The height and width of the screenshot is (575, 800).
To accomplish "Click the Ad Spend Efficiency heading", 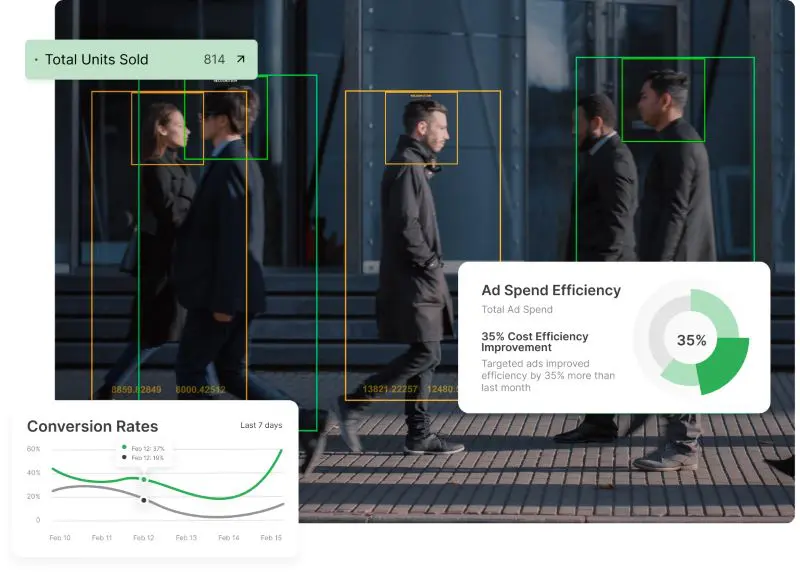I will pos(551,290).
